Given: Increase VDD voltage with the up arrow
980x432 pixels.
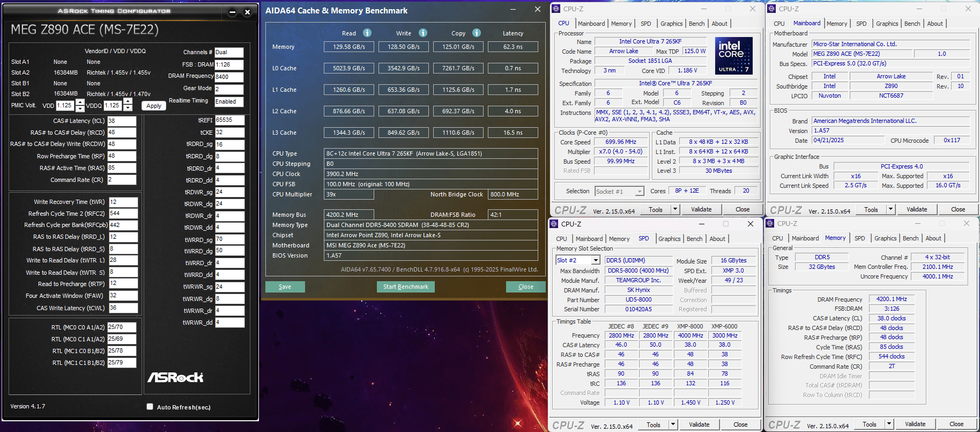Looking at the screenshot, I should (x=80, y=102).
